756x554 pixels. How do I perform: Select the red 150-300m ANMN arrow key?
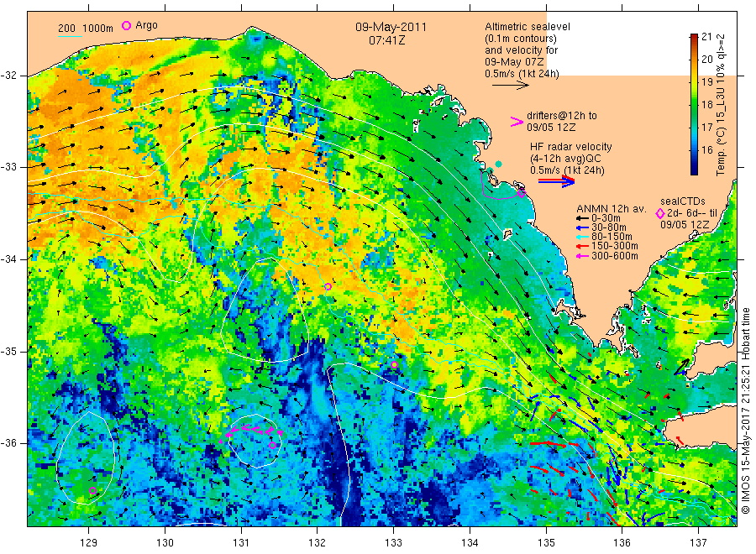click(582, 246)
